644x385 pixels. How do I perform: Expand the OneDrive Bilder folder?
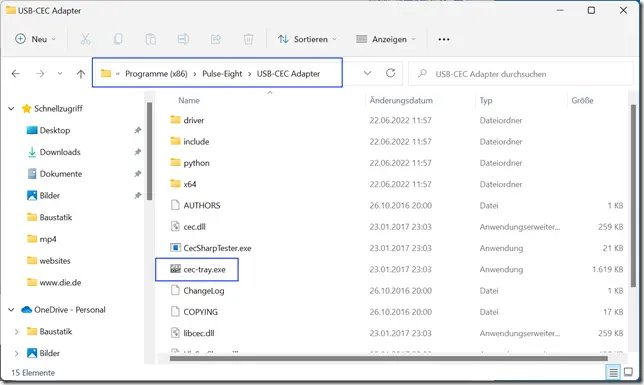coord(16,353)
